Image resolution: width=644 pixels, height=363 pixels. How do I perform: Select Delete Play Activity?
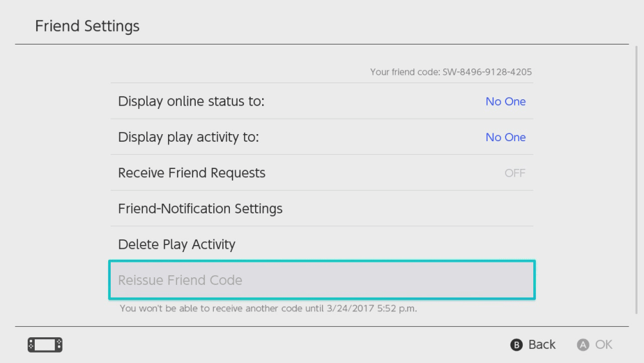(x=322, y=244)
